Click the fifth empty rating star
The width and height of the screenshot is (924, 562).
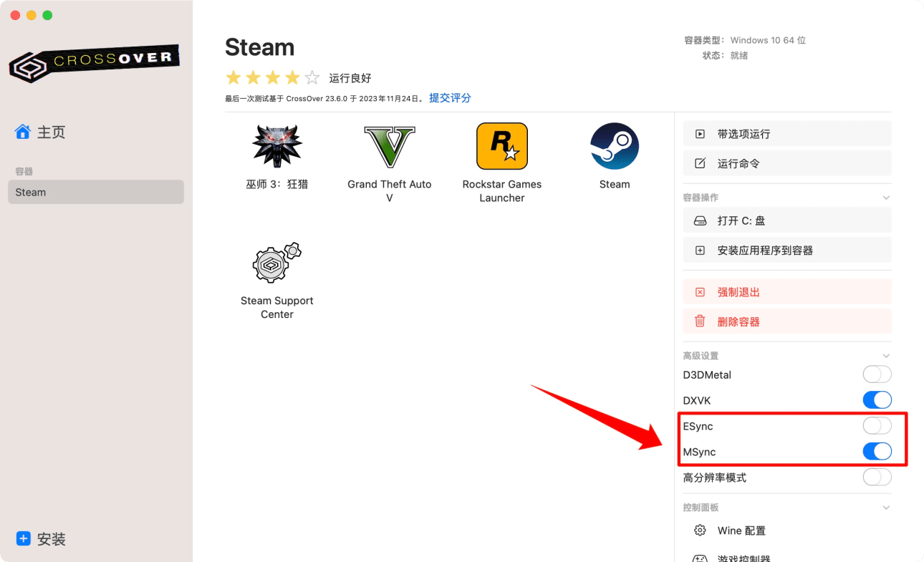(x=312, y=78)
